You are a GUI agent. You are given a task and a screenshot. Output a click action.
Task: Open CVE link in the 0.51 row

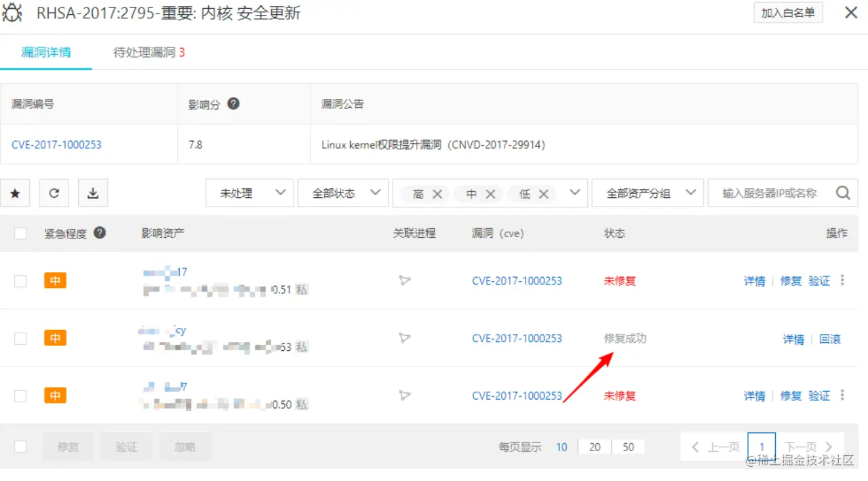point(517,280)
